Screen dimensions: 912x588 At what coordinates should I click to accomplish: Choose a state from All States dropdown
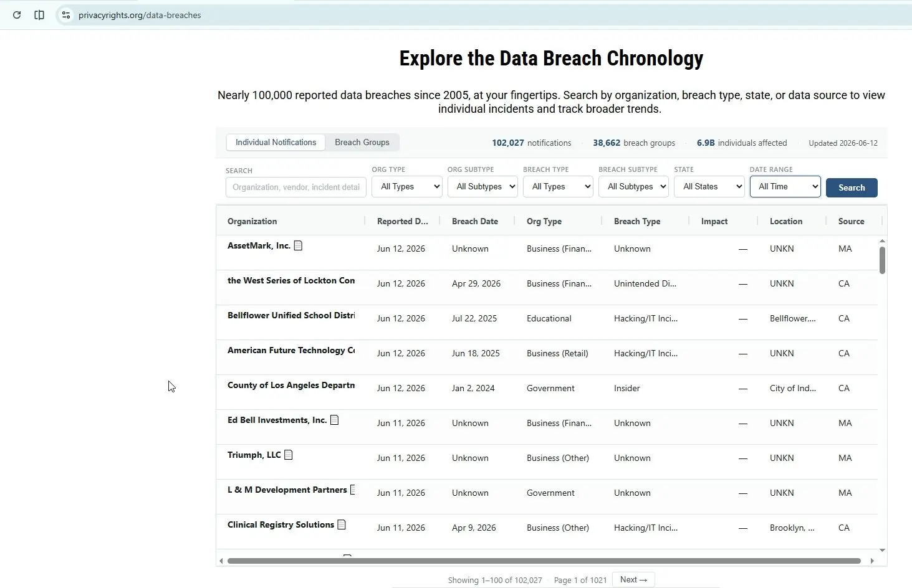709,186
